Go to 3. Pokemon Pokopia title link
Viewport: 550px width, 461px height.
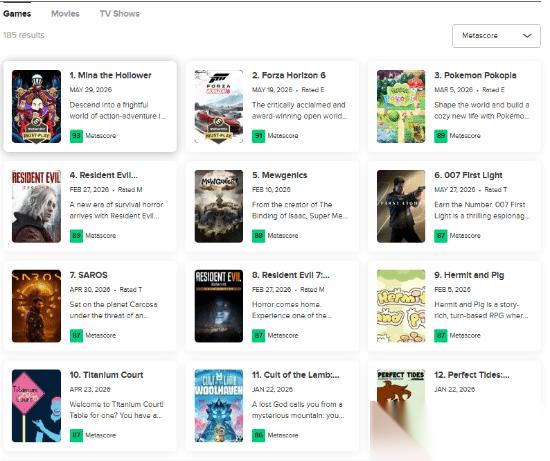(x=475, y=75)
